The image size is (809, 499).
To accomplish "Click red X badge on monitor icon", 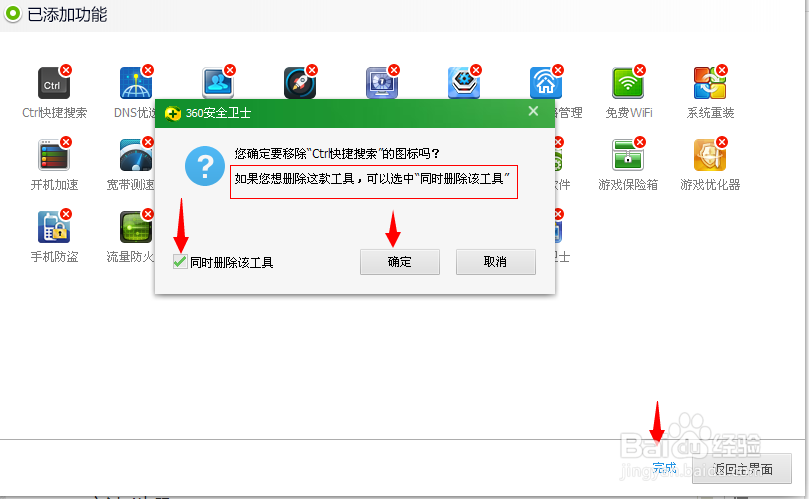I will coord(394,70).
